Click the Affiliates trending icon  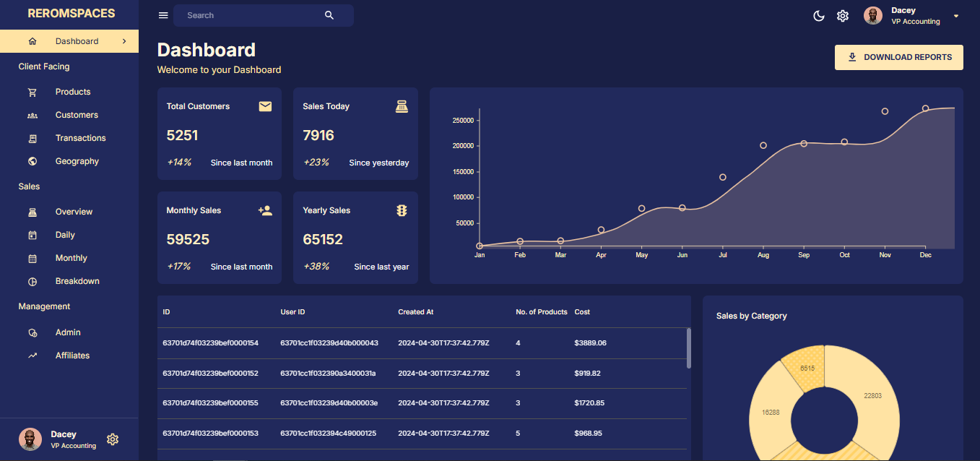click(x=32, y=356)
